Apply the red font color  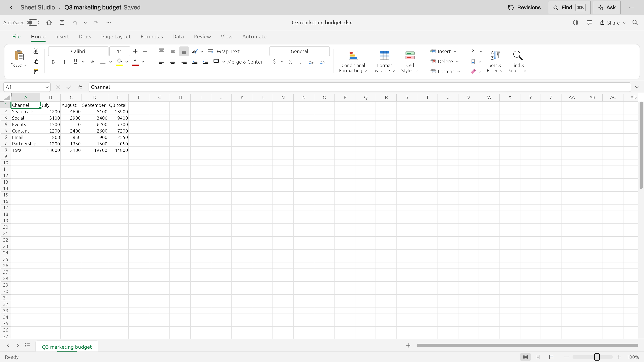(135, 62)
